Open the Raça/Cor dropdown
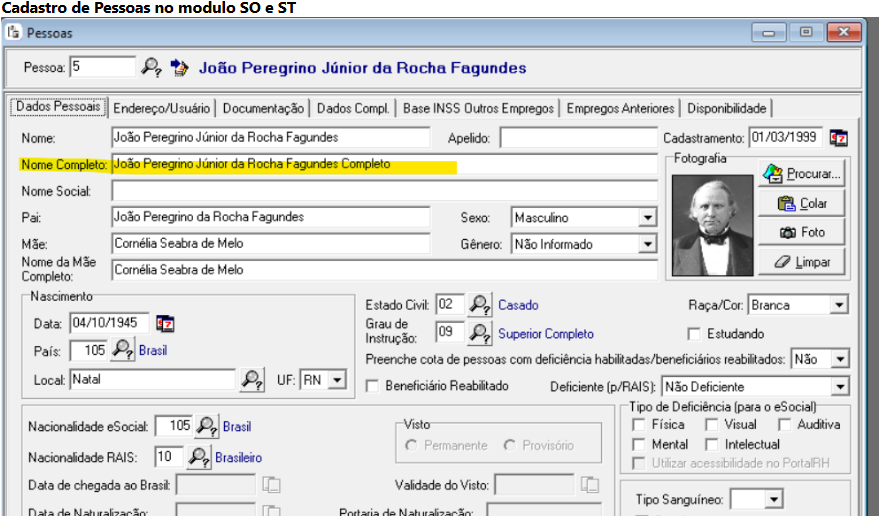 coord(838,305)
